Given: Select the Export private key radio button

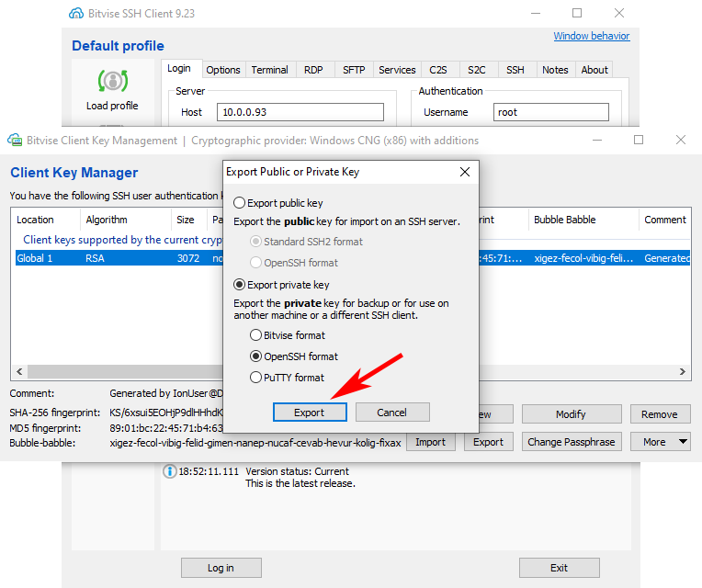Looking at the screenshot, I should [240, 285].
